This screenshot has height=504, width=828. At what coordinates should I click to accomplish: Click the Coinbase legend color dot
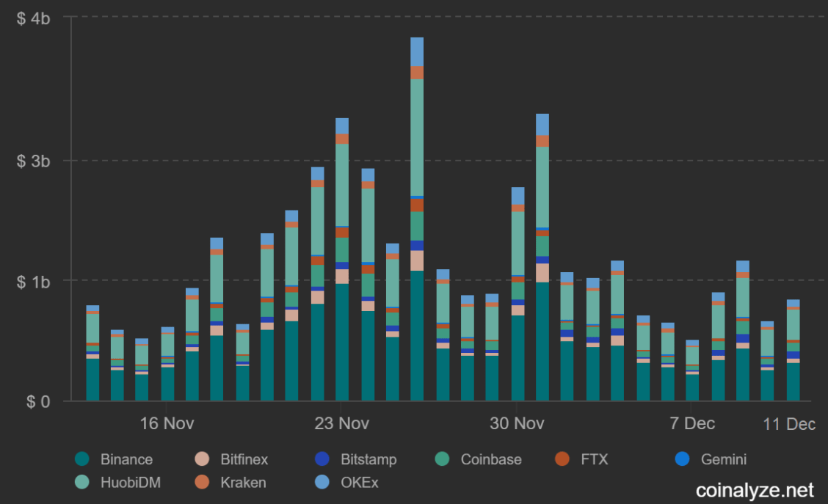pos(442,459)
